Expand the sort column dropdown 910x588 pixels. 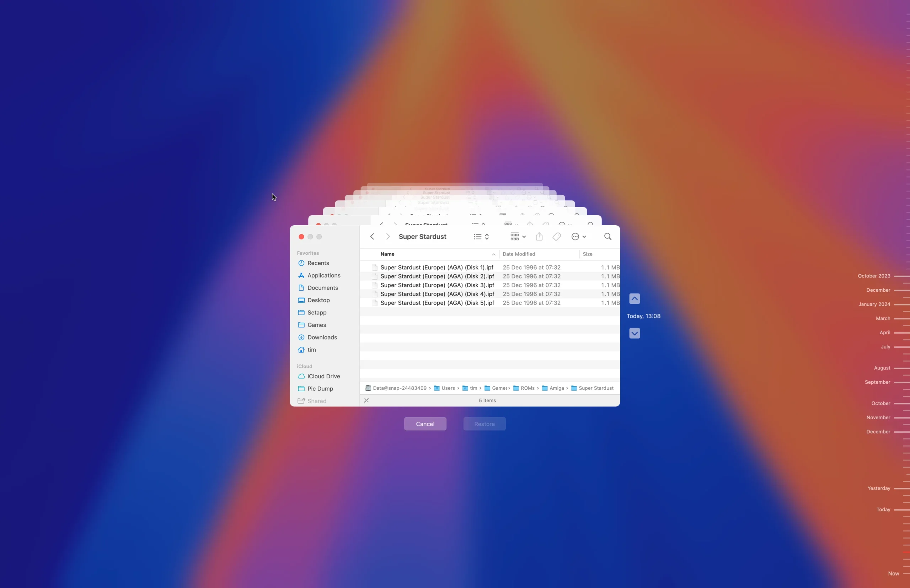click(x=492, y=254)
